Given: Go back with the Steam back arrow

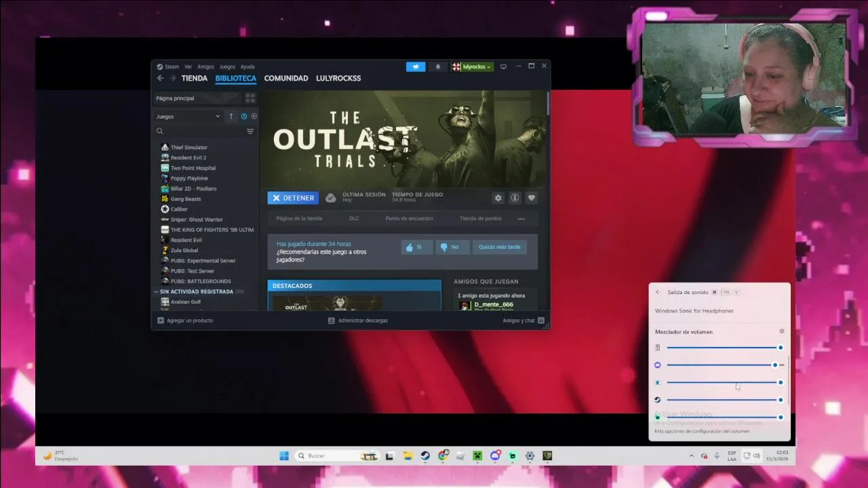Looking at the screenshot, I should pos(160,78).
